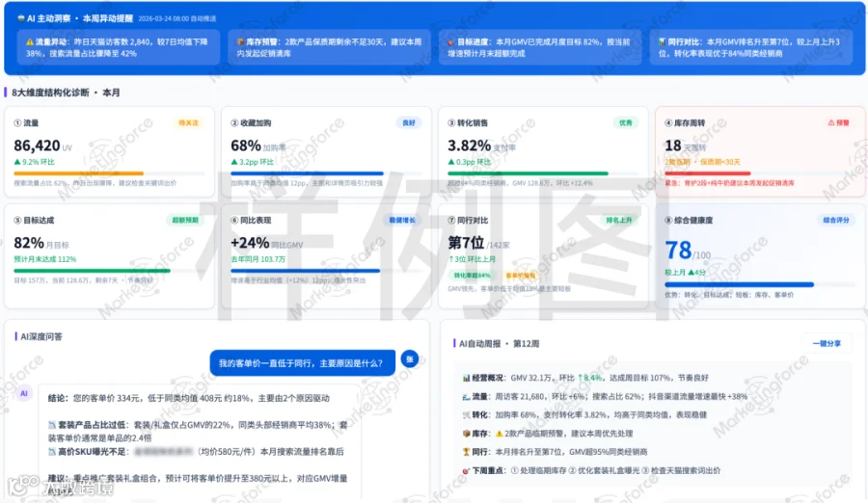Viewport: 868px width, 503px height.
Task: Click the 稳健增长 badge on 同比表现 card
Action: tap(402, 221)
